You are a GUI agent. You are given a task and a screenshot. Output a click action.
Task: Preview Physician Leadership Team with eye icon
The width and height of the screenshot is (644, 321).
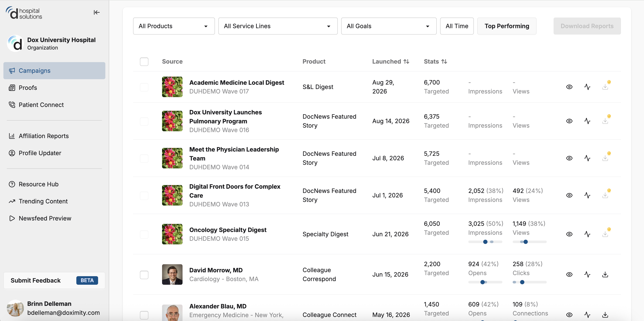click(x=569, y=158)
